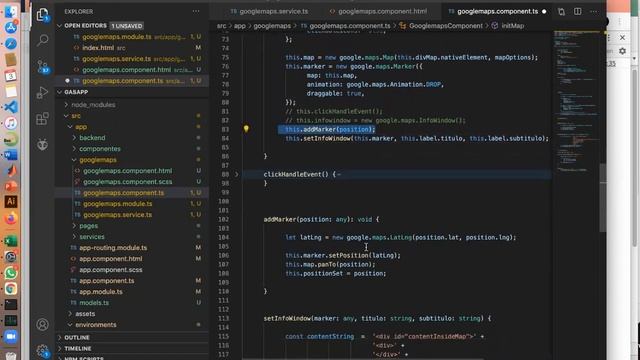Unfold the clickHandleEvent method at line 88

point(236,174)
